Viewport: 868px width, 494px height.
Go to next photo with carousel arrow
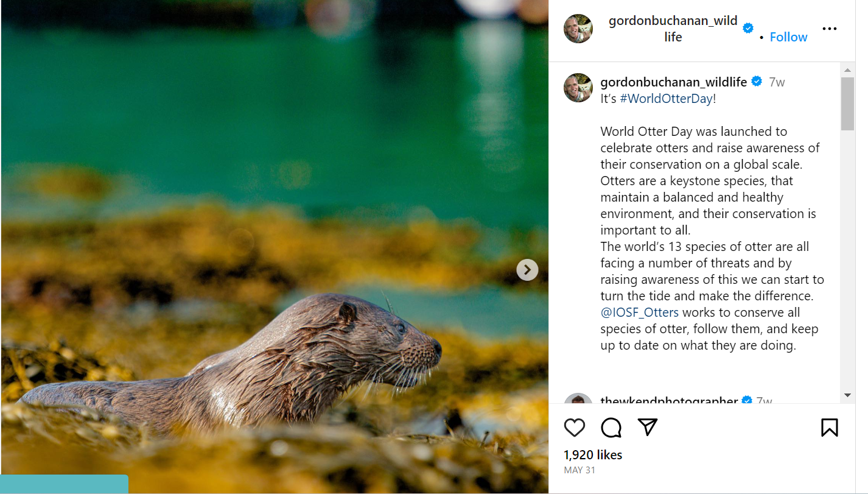coord(527,270)
